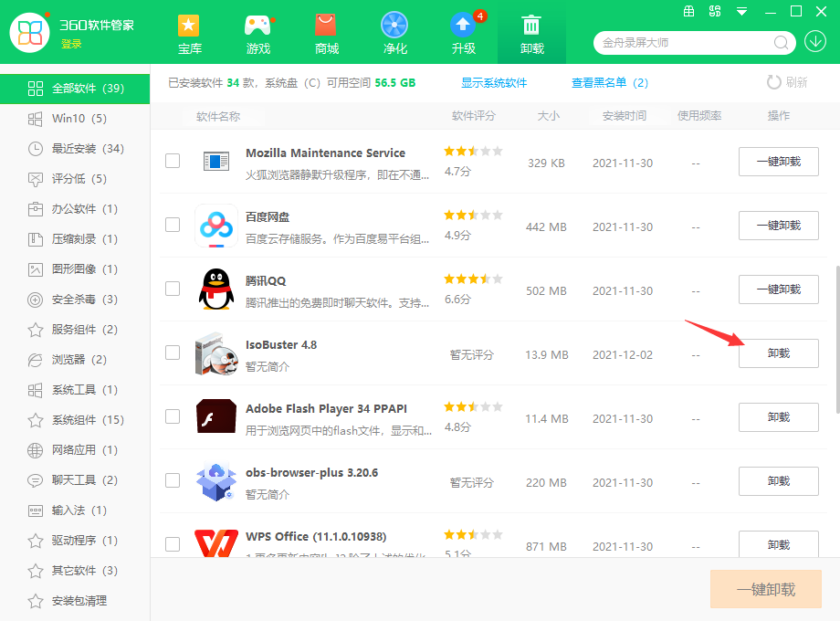This screenshot has height=621, width=840.
Task: Open the 净化 icon in the toolbar
Action: click(x=394, y=26)
